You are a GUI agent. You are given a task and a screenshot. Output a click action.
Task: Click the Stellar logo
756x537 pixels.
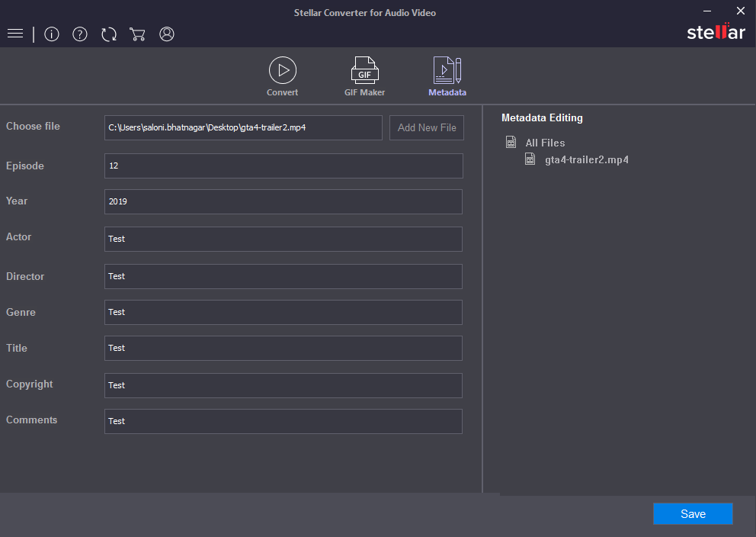click(716, 32)
